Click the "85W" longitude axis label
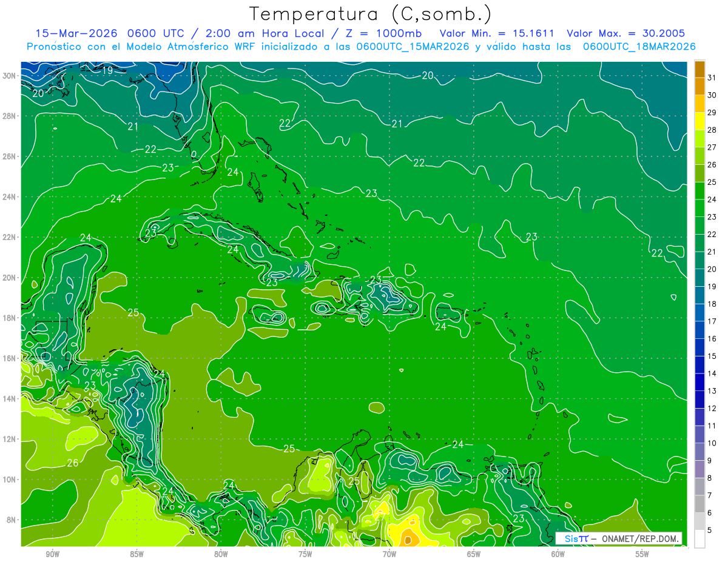The width and height of the screenshot is (728, 562). pos(136,554)
